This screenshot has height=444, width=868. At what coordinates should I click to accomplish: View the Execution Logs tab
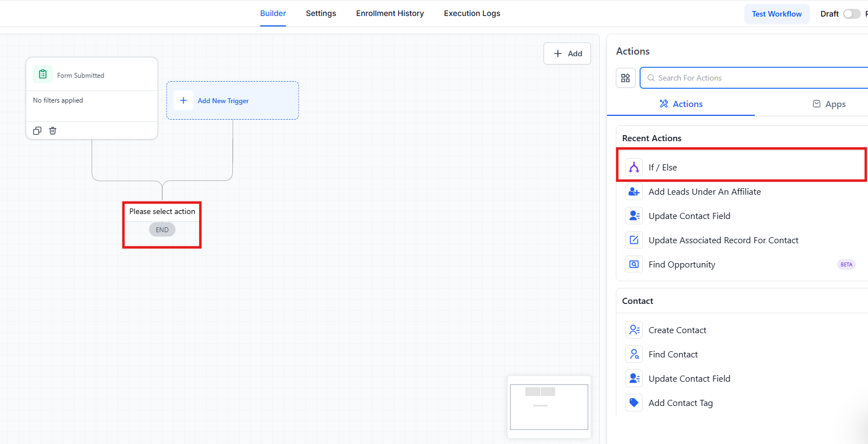472,13
